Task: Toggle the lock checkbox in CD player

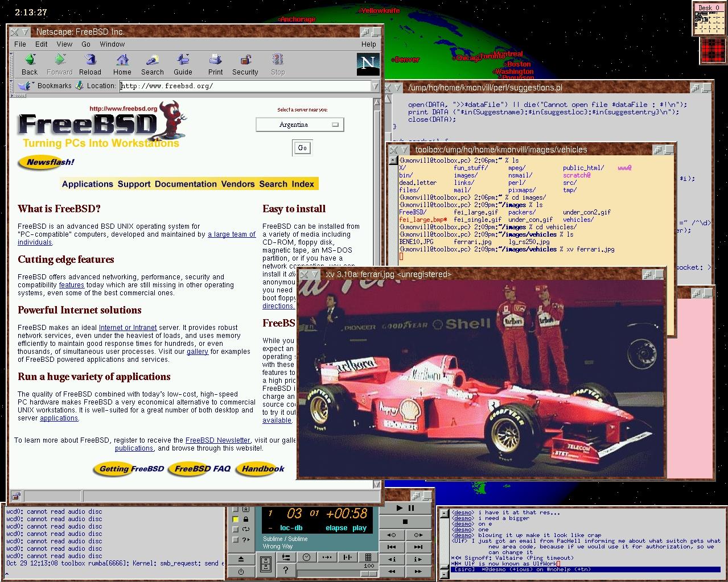Action: point(236,519)
